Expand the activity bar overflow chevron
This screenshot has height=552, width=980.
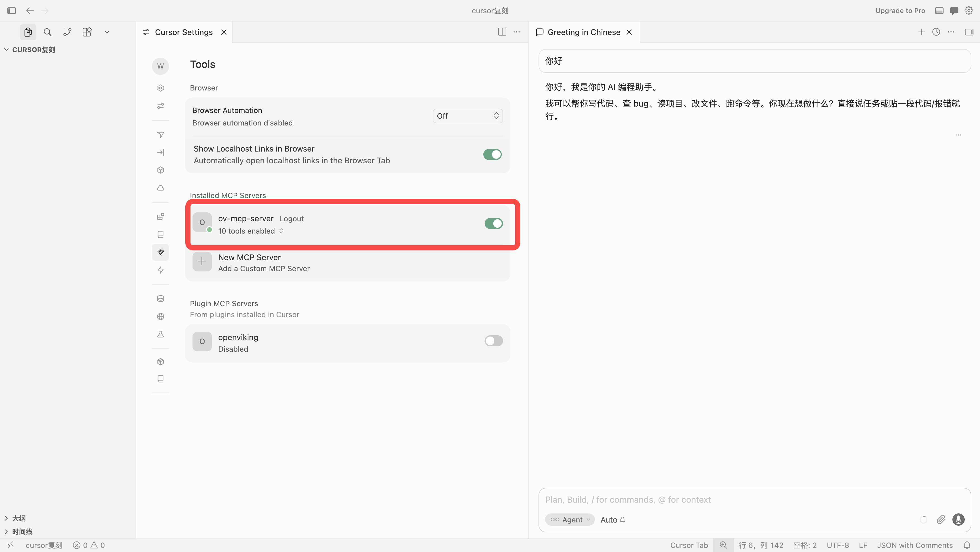pyautogui.click(x=107, y=32)
